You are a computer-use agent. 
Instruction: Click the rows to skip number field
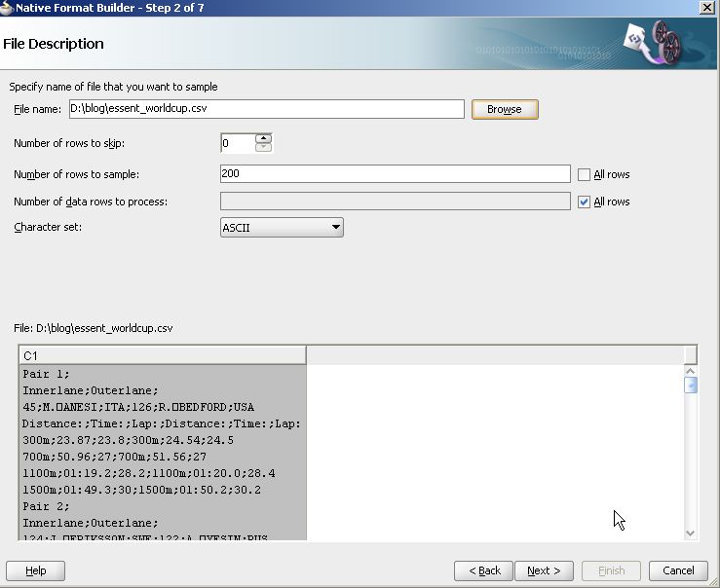237,143
